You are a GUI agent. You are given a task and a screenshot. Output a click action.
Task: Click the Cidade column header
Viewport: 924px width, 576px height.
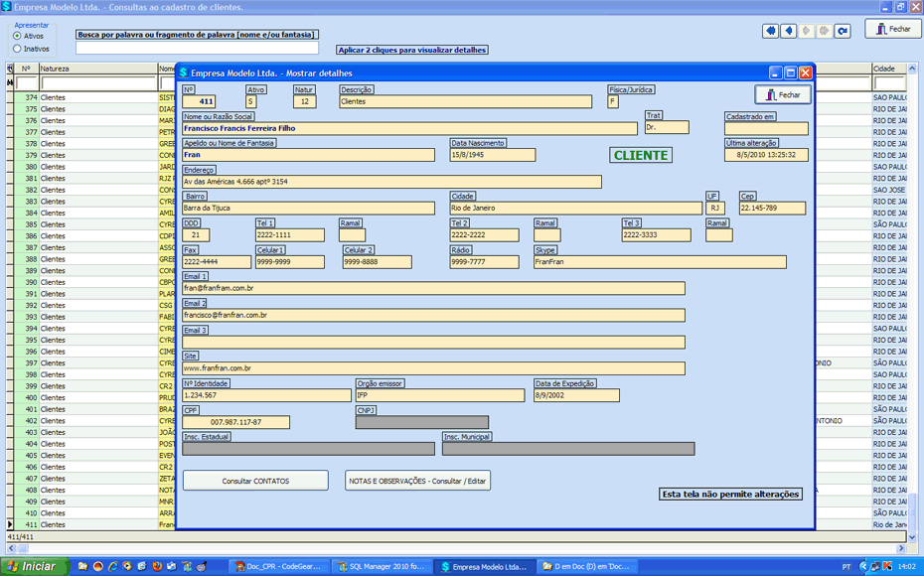(888, 69)
